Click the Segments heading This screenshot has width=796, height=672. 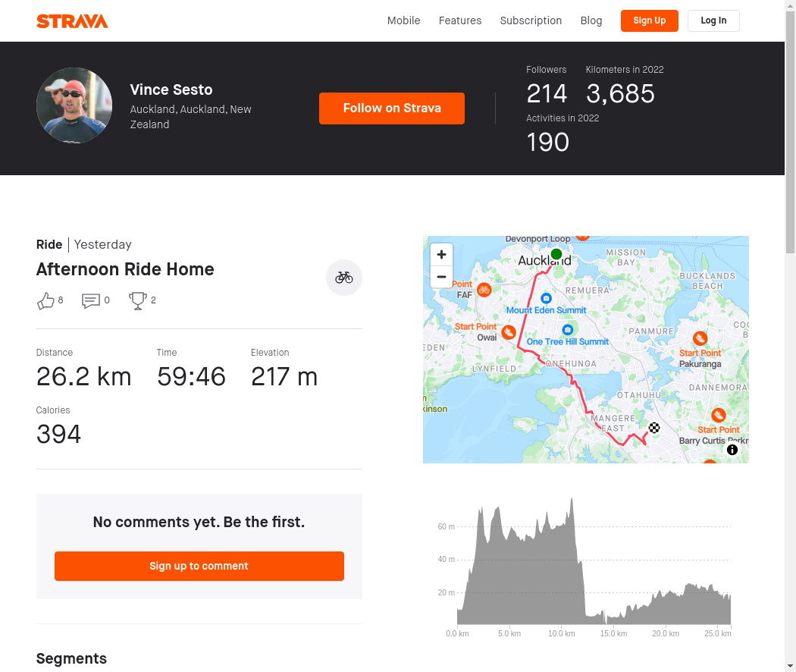click(x=71, y=658)
